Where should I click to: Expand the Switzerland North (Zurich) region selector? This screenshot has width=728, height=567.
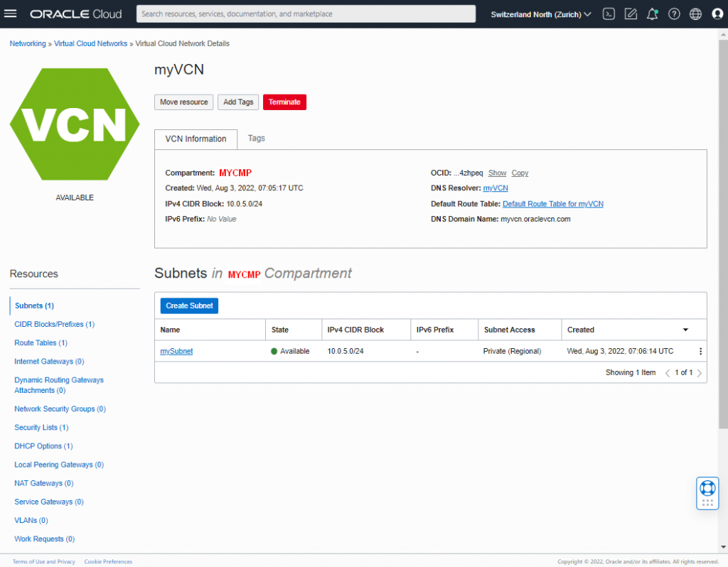point(541,14)
